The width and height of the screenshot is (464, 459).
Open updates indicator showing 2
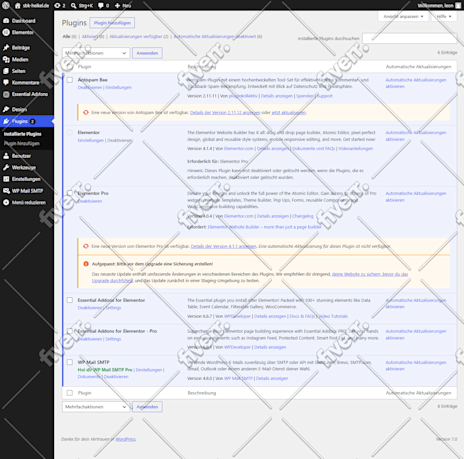(x=57, y=6)
